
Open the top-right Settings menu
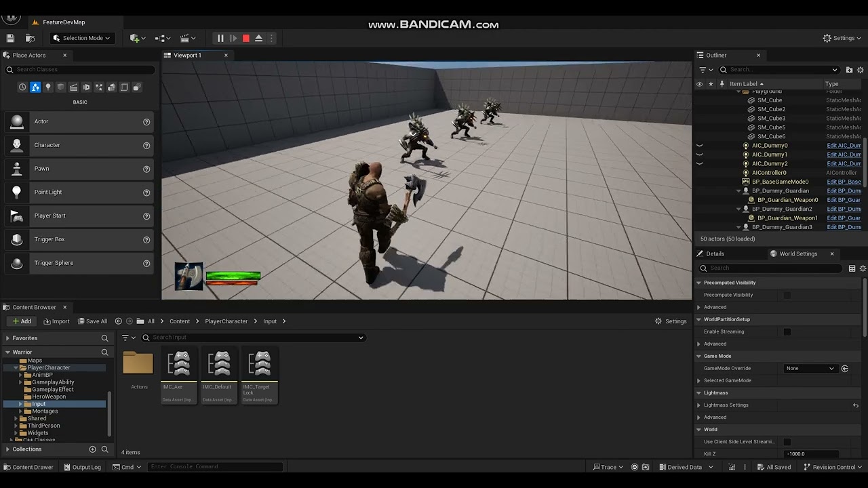(x=842, y=38)
